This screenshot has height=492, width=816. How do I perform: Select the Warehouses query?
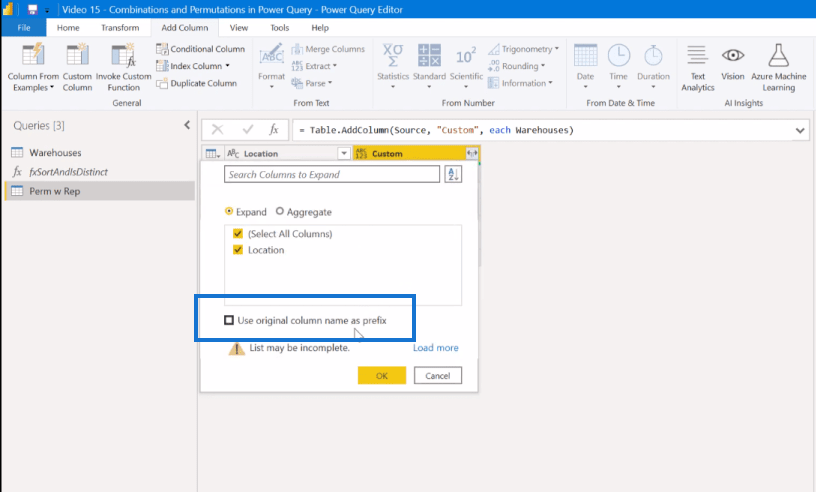click(x=99, y=153)
